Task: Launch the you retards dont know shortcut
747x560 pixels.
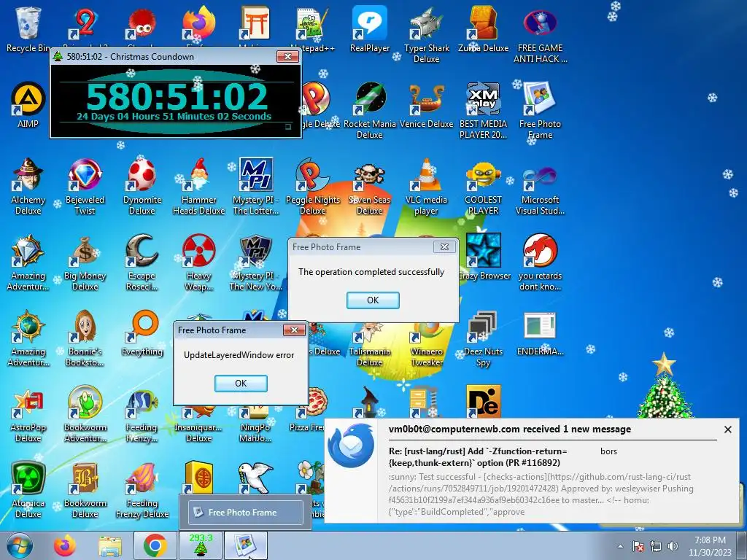Action: point(541,262)
